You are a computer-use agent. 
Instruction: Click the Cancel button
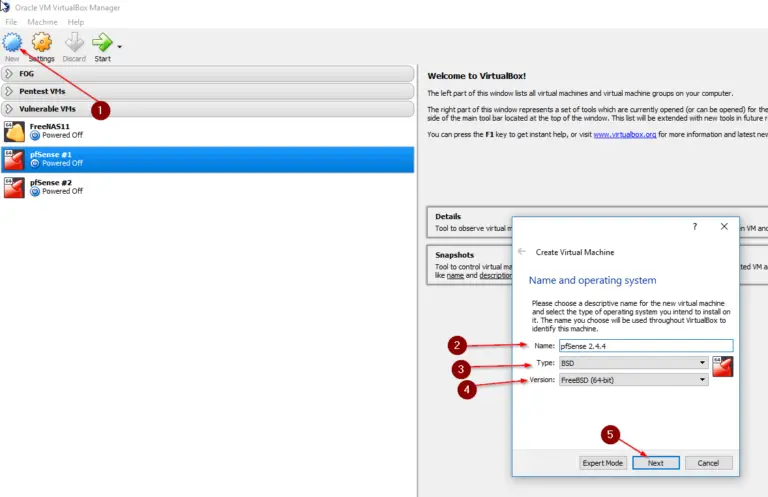click(x=708, y=463)
